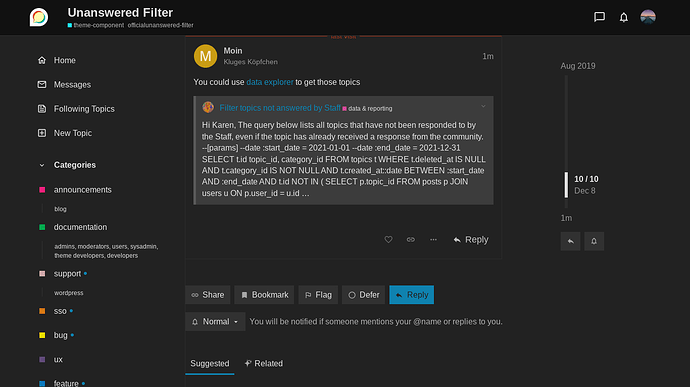Click the announcements pink color badge
The width and height of the screenshot is (690, 387).
[x=42, y=190]
